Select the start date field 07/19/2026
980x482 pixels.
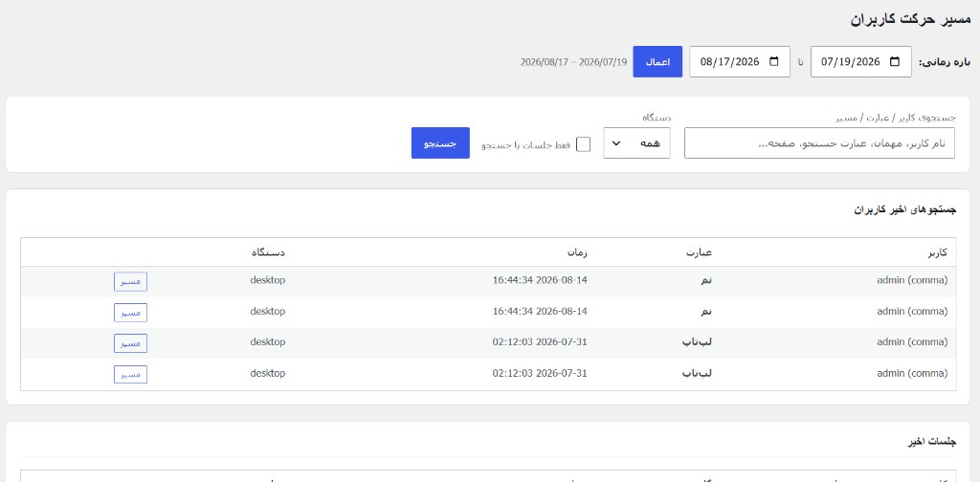pyautogui.click(x=860, y=62)
